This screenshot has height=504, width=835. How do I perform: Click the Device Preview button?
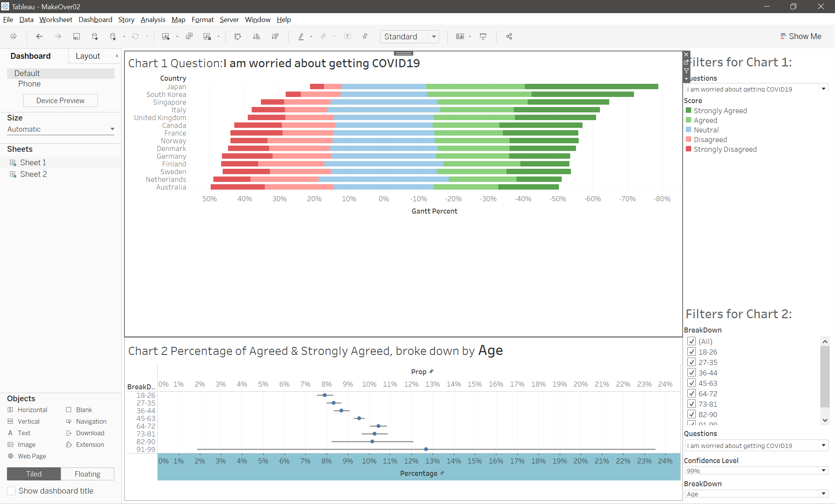pyautogui.click(x=60, y=100)
